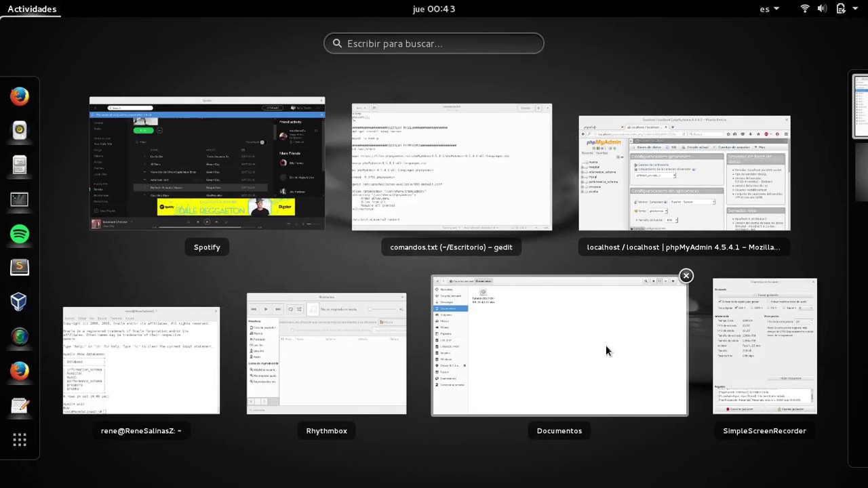
Task: Select the phpMyAdmin Firefox window thumbnail
Action: tap(684, 174)
